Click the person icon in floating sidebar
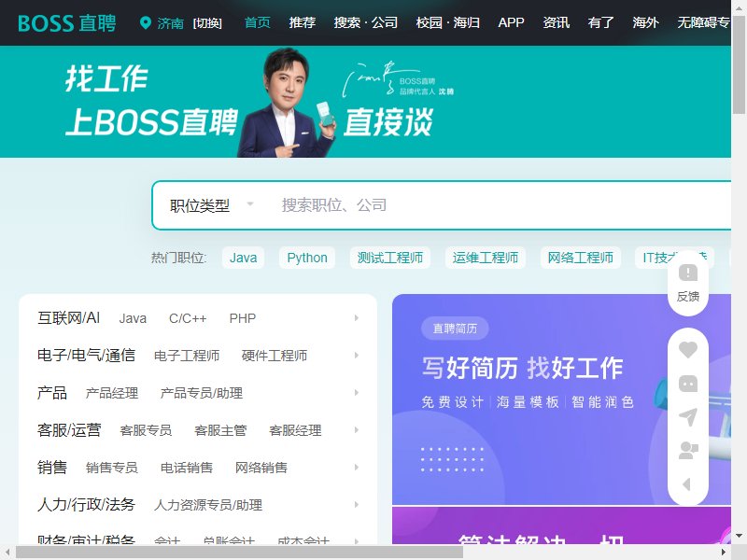The width and height of the screenshot is (747, 560). click(688, 451)
